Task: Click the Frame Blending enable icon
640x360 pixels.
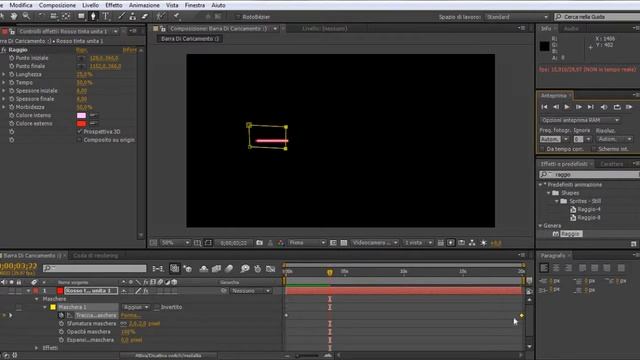Action: pyautogui.click(x=216, y=269)
